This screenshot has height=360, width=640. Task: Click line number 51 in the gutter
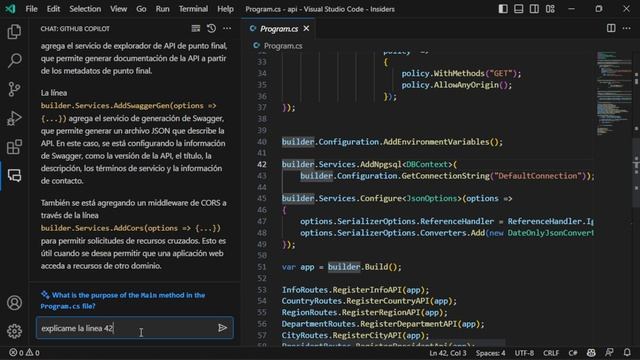coord(262,267)
